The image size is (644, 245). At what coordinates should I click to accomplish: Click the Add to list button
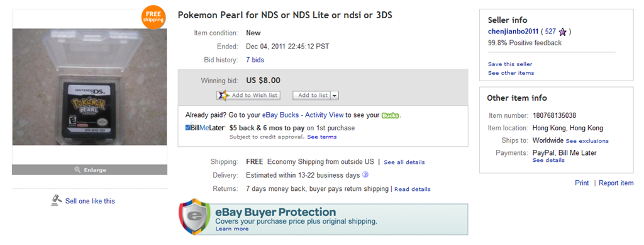pyautogui.click(x=312, y=95)
